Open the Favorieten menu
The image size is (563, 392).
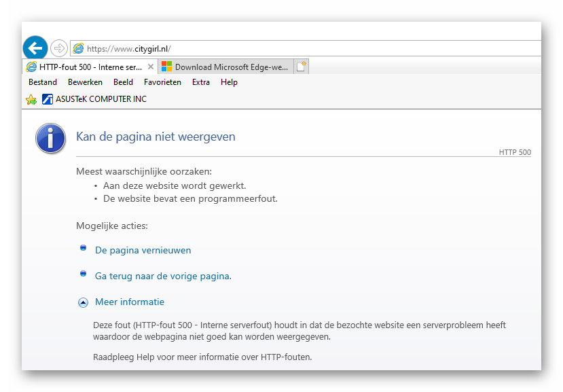coord(162,82)
